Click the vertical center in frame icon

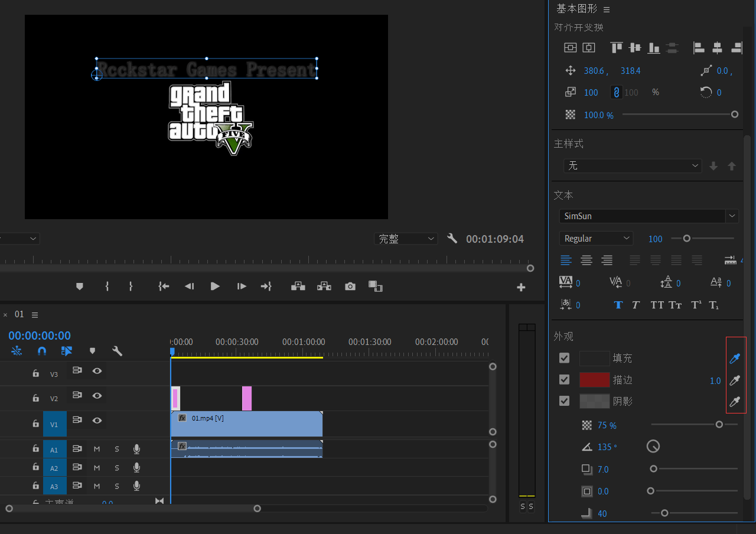[x=570, y=48]
